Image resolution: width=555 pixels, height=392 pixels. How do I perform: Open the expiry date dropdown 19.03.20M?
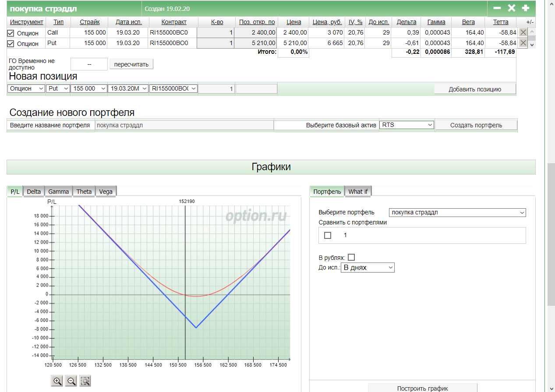point(128,88)
